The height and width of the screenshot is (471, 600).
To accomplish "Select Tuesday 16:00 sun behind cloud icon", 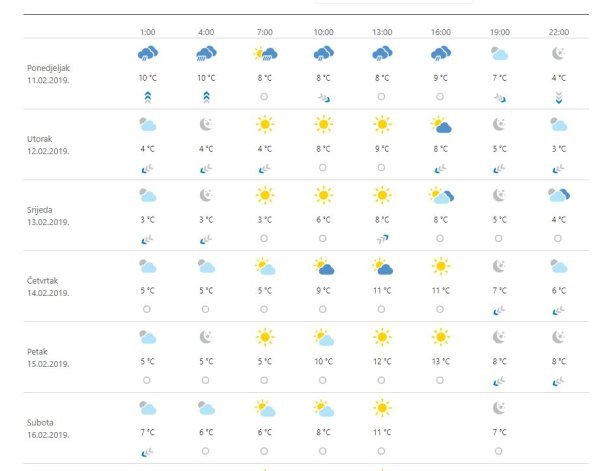I will (440, 125).
